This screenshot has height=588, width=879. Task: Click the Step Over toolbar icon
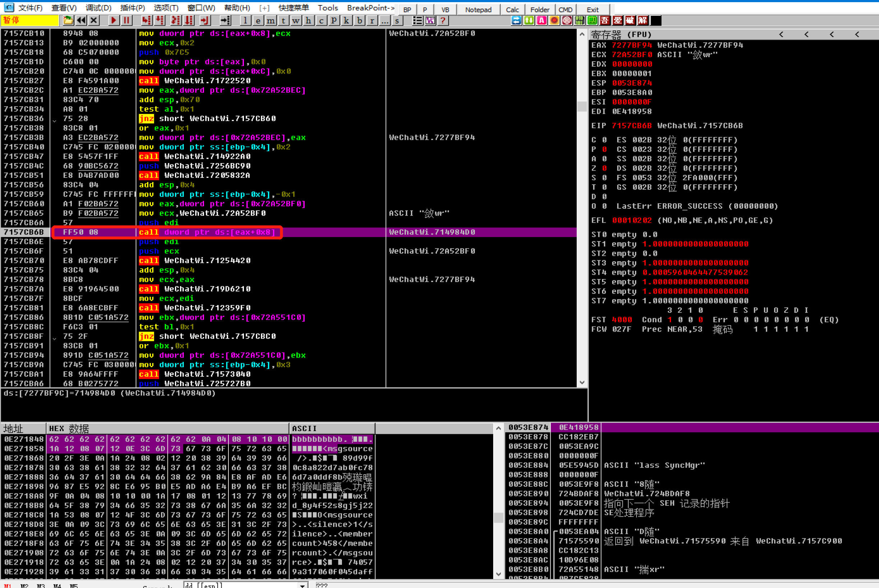(x=160, y=20)
